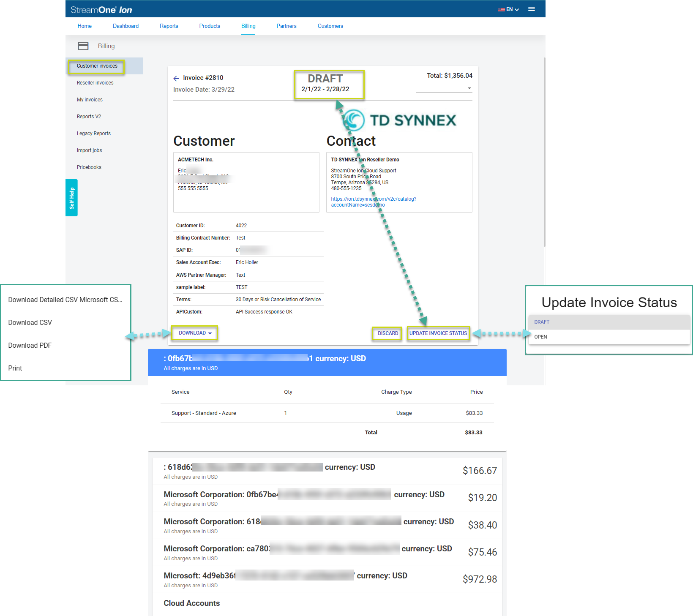Click the Sales Account Exec Eric Holler
The width and height of the screenshot is (693, 616).
coord(247,262)
